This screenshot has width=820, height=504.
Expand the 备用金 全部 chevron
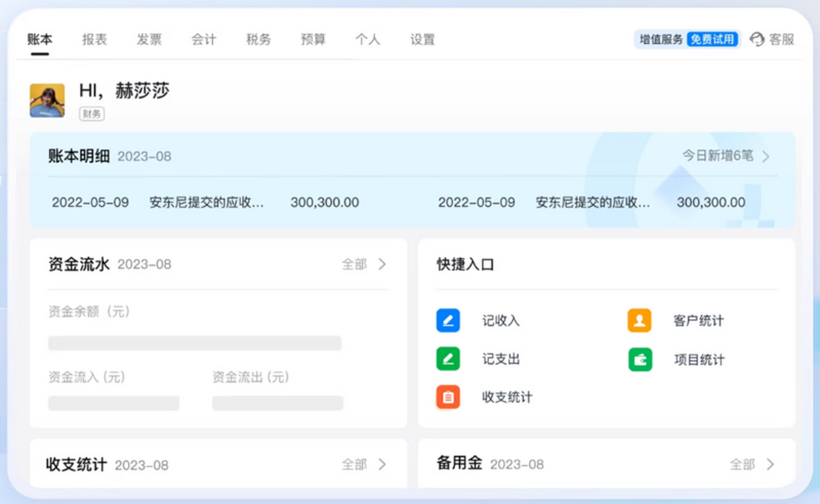[770, 464]
